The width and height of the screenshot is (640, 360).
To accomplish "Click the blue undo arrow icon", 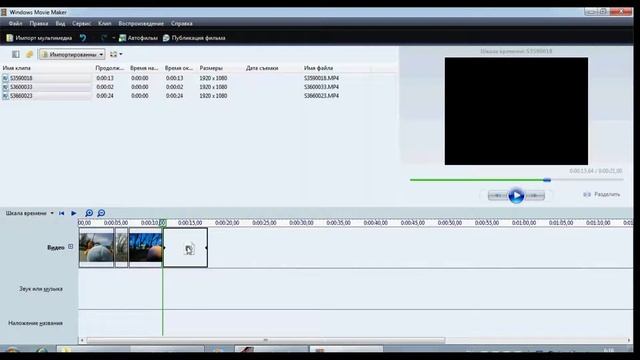I will 83,38.
